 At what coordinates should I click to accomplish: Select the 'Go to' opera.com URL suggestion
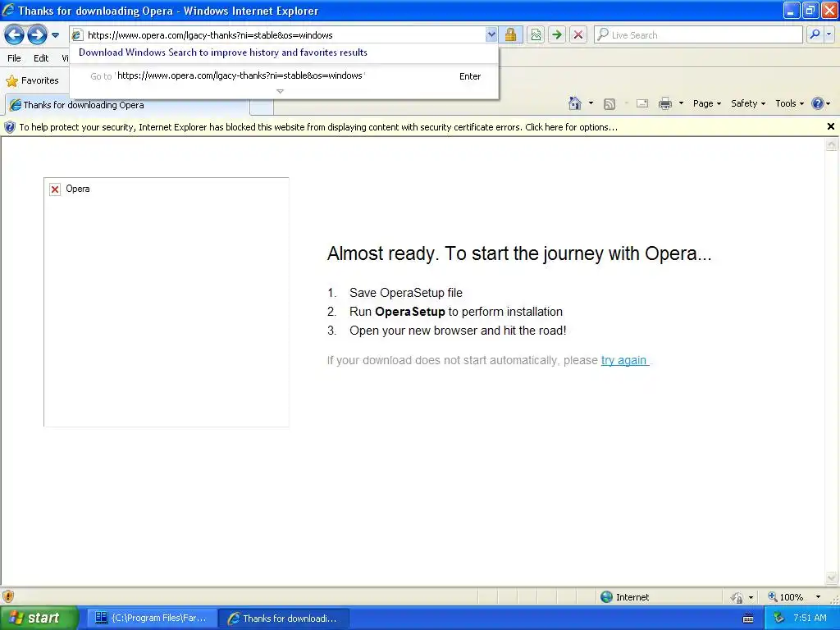click(x=284, y=76)
